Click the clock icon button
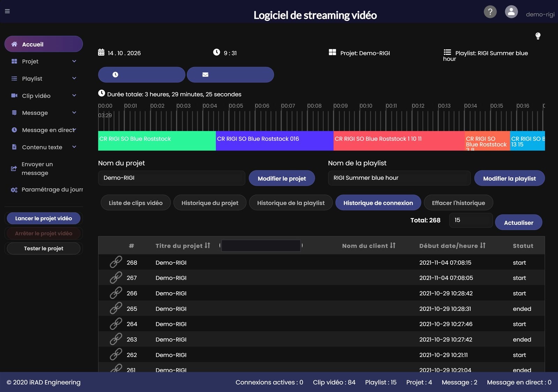558x392 pixels. (x=142, y=75)
